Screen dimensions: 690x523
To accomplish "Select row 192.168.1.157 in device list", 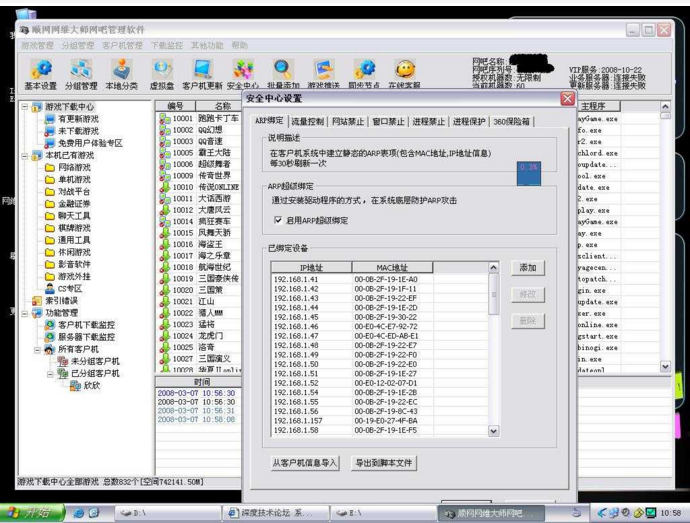I will (x=380, y=421).
